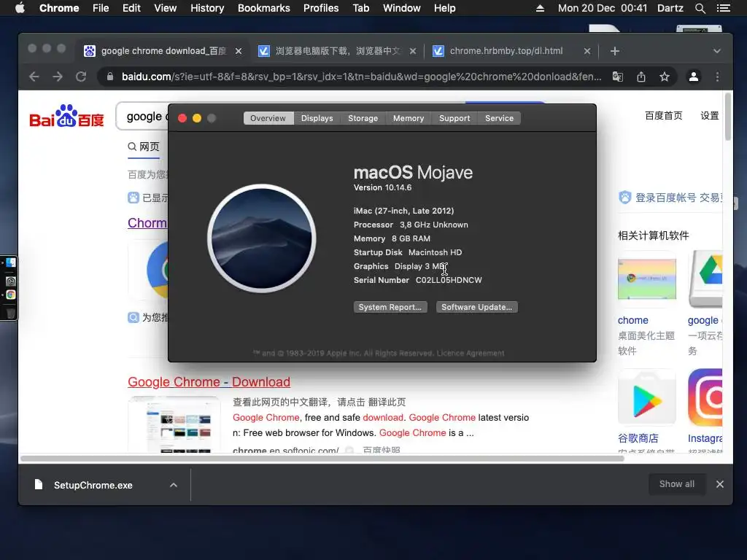Click Show all downloads button
Screen dimensions: 747x560
pos(677,484)
